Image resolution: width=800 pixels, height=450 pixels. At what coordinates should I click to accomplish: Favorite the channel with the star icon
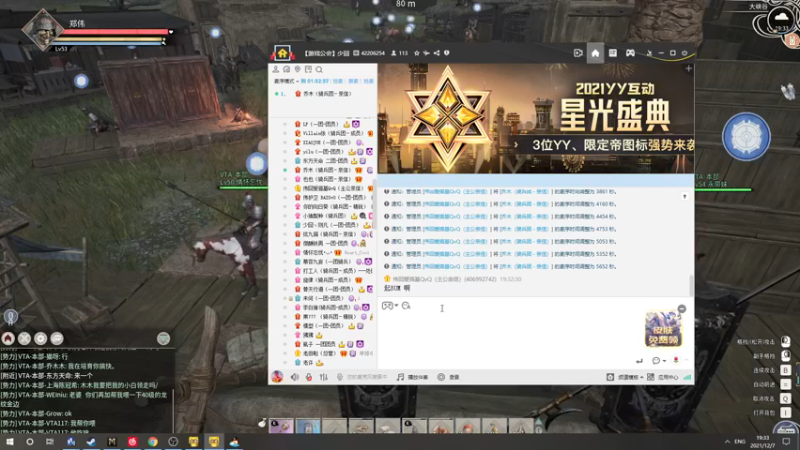417,53
